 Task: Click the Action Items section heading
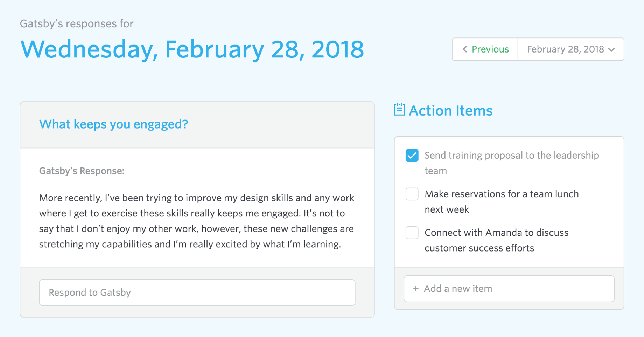(x=451, y=110)
